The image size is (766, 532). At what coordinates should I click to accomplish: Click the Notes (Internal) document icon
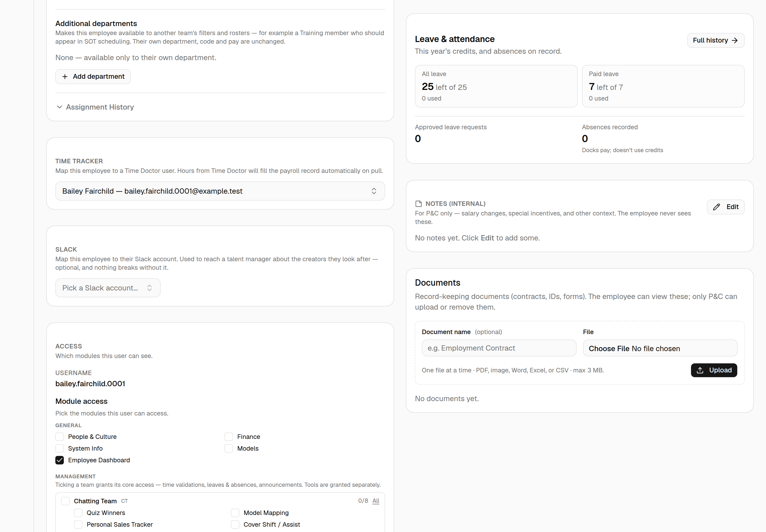419,204
